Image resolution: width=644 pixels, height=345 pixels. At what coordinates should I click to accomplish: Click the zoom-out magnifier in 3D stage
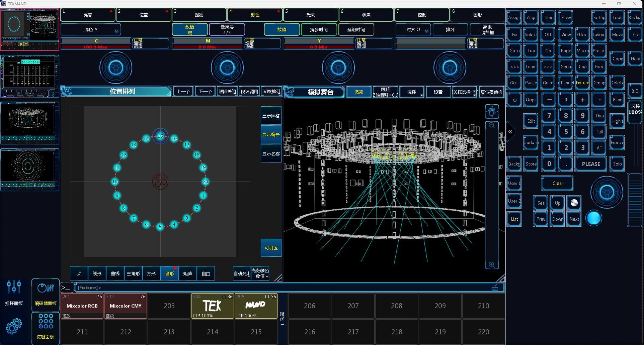click(492, 125)
